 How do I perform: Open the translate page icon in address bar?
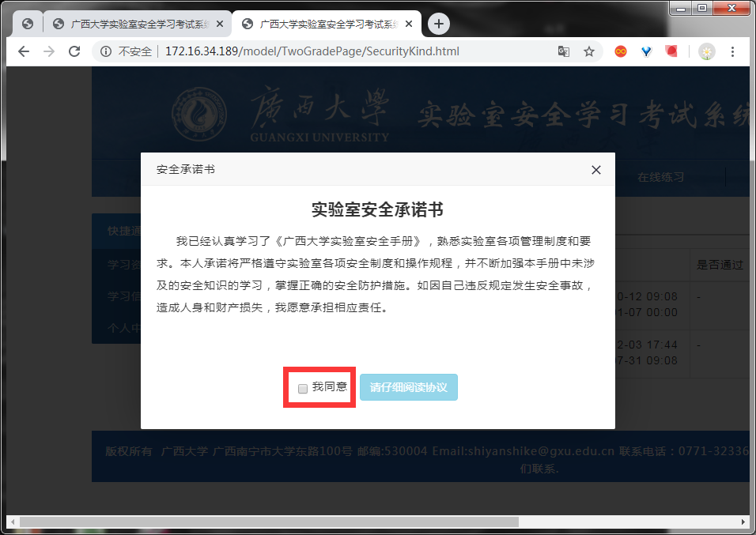pyautogui.click(x=563, y=51)
